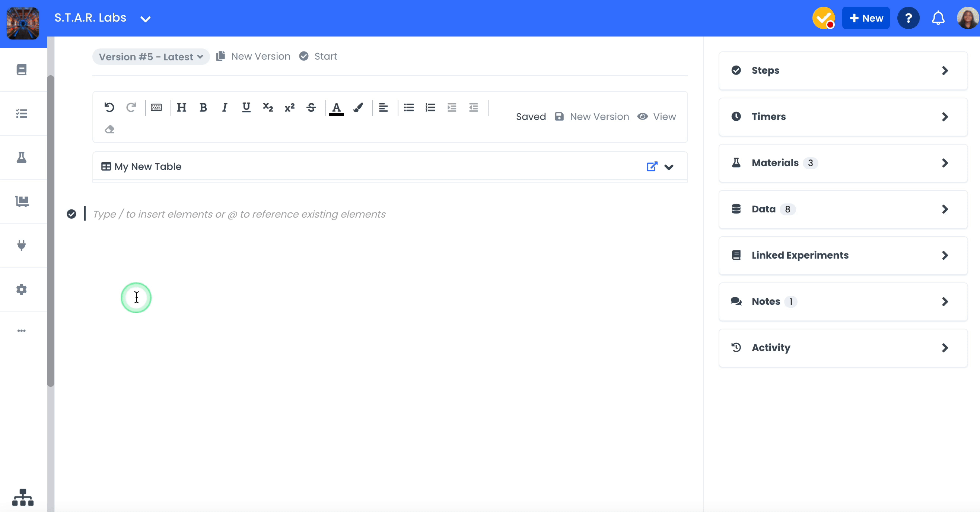Mark the current block as complete
The width and height of the screenshot is (980, 512).
[x=72, y=214]
